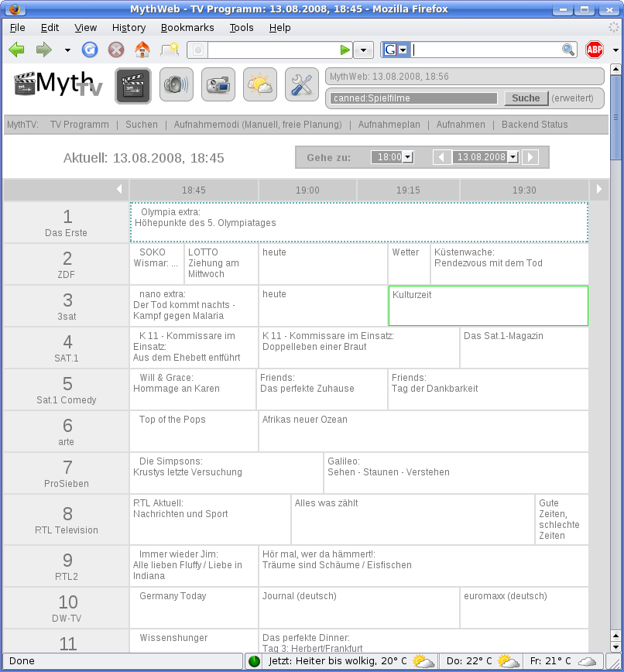Screen dimensions: 624x672
Task: Click the green Go arrow beside address bar
Action: (x=345, y=50)
